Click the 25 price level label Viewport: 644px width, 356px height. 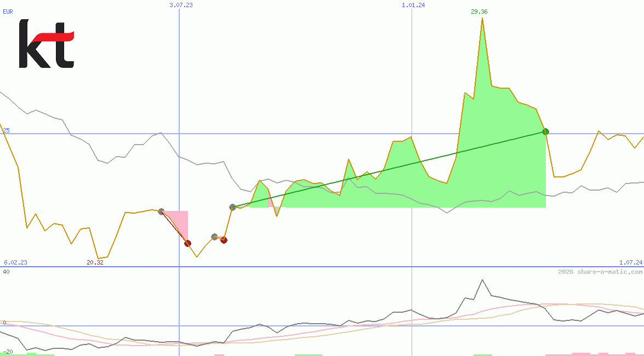point(7,130)
